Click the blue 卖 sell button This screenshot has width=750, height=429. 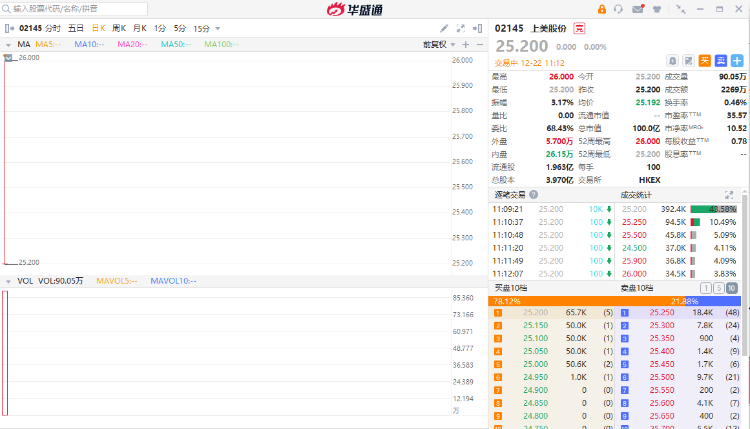click(x=720, y=61)
